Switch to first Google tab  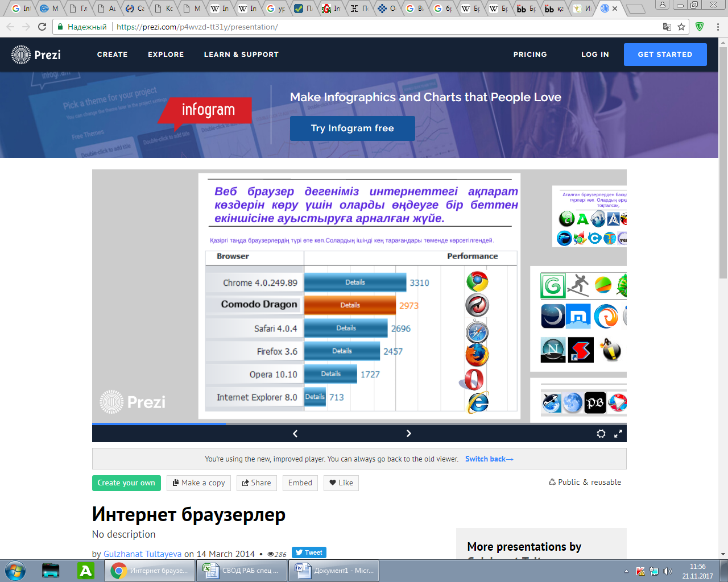[x=20, y=9]
